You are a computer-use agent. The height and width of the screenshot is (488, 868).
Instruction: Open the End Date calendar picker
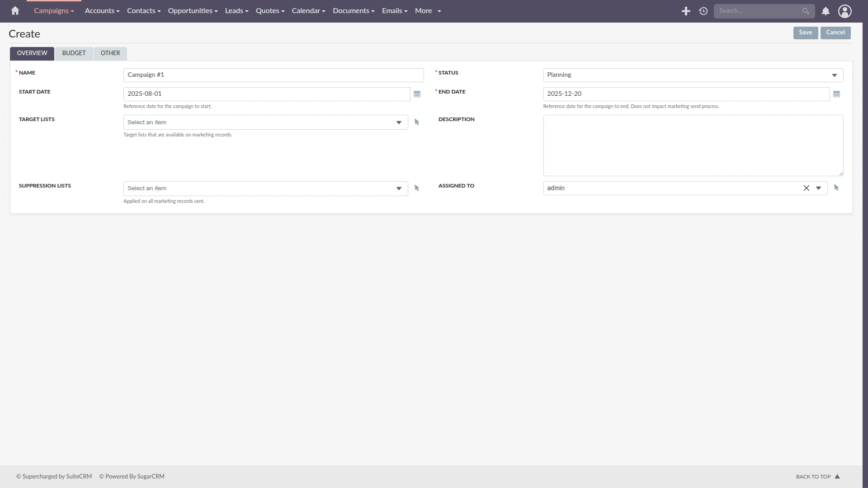[x=836, y=94]
